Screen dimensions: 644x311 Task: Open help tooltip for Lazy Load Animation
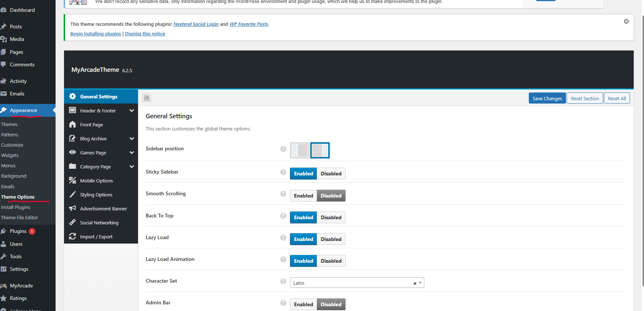(283, 259)
